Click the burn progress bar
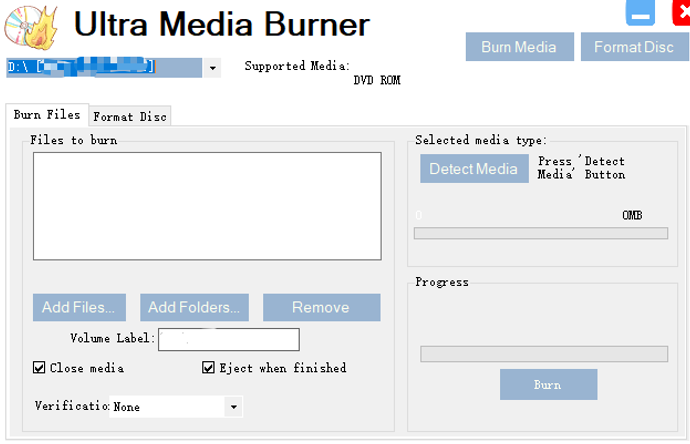The height and width of the screenshot is (444, 690). pos(544,354)
